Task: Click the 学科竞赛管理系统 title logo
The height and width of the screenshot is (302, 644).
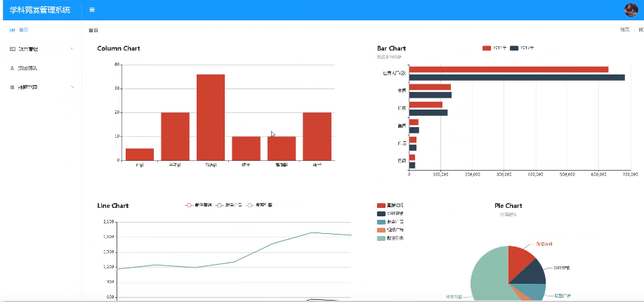Action: (x=40, y=10)
